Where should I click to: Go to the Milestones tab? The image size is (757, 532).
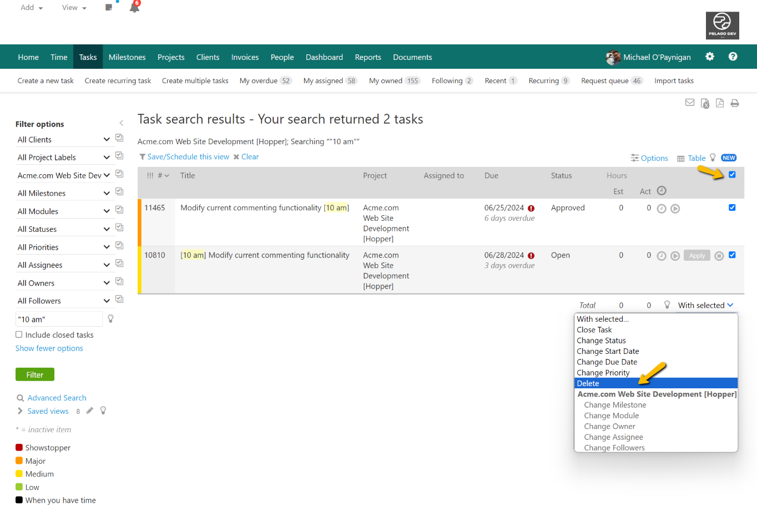[127, 57]
